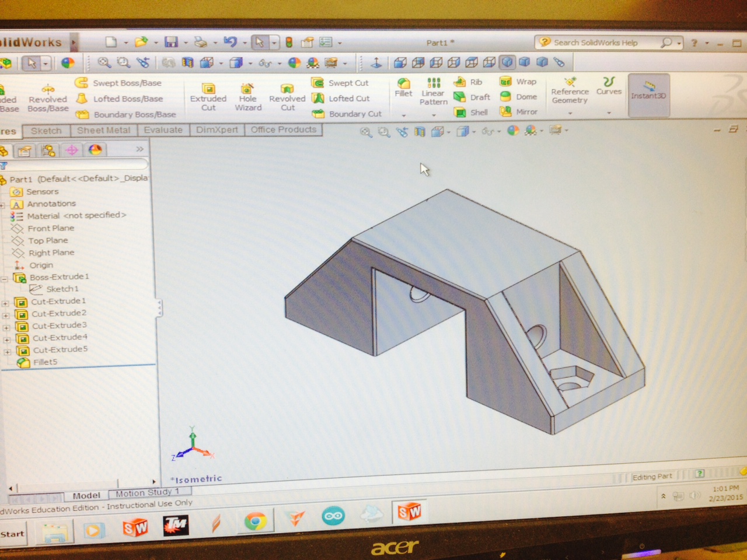Select the Revolved Cut tool
Viewport: 747px width, 560px height.
287,96
